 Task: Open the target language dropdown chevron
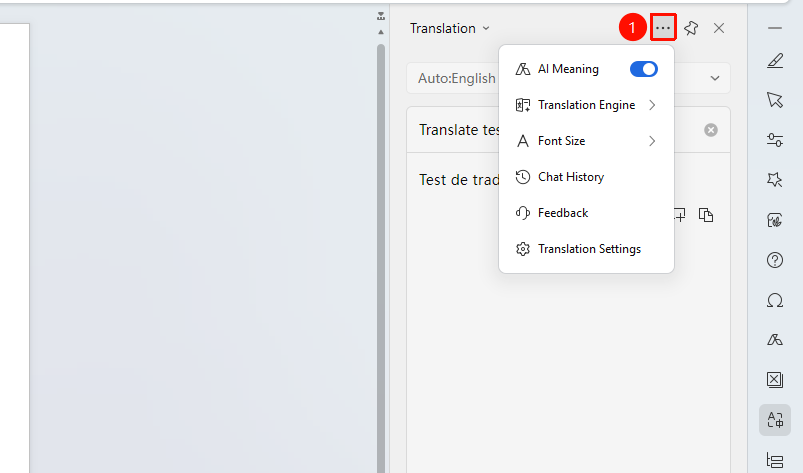point(715,78)
